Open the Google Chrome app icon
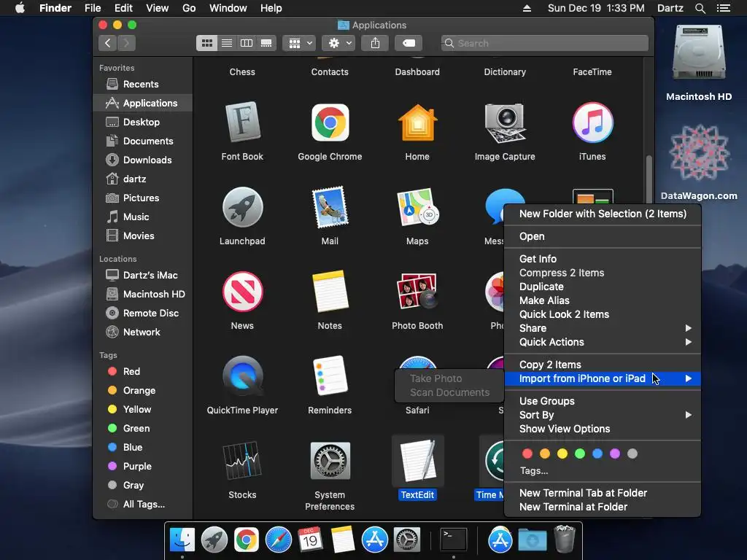This screenshot has width=747, height=560. tap(330, 122)
